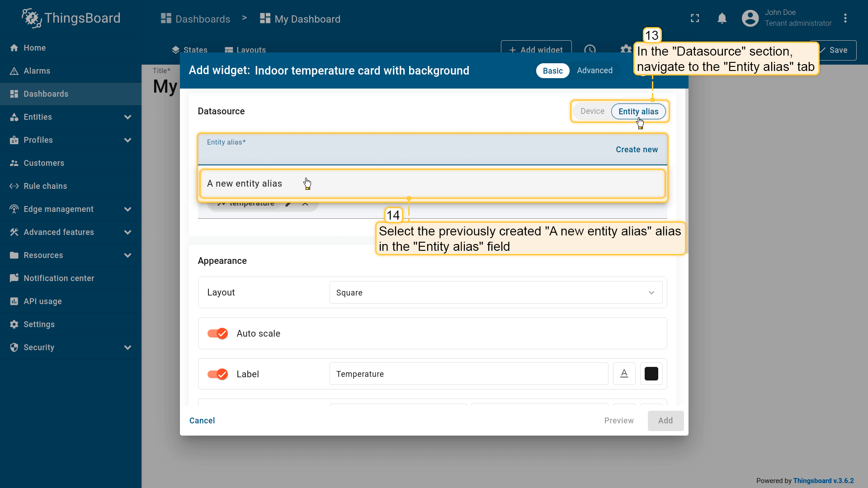
Task: Switch to the Advanced mode tab
Action: click(x=594, y=70)
